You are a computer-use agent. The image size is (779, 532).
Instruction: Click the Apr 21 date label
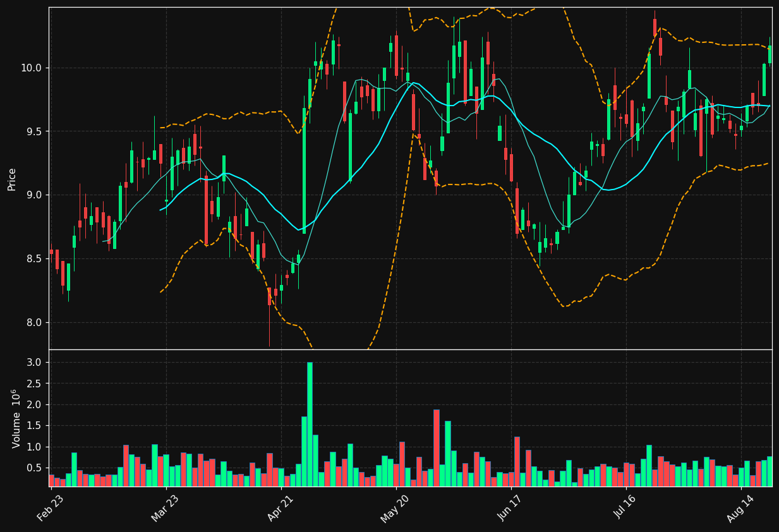coord(281,508)
